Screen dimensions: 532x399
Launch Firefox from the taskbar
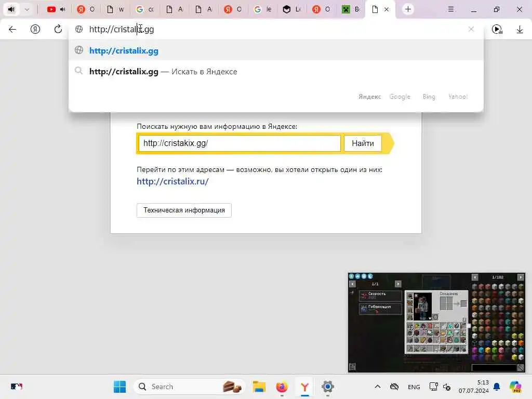point(282,387)
